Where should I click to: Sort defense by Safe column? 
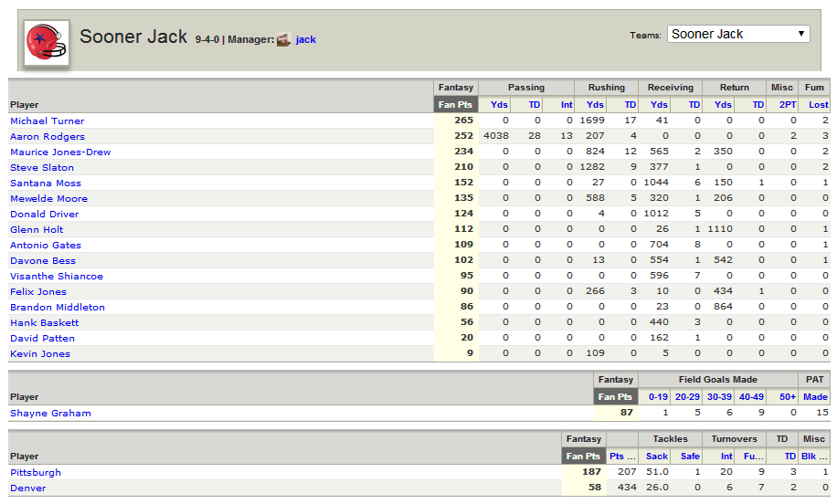690,456
